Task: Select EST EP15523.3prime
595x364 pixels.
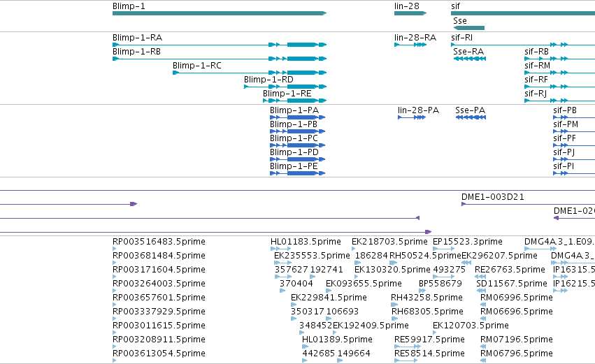Action: (x=468, y=242)
